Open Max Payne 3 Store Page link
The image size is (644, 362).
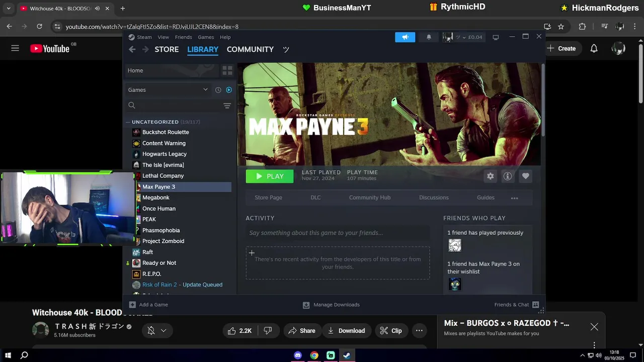pyautogui.click(x=268, y=198)
